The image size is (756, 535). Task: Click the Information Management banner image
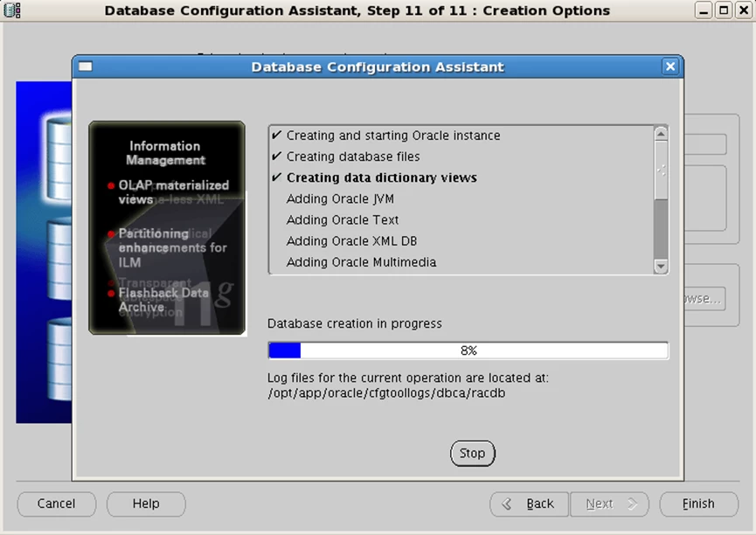167,227
